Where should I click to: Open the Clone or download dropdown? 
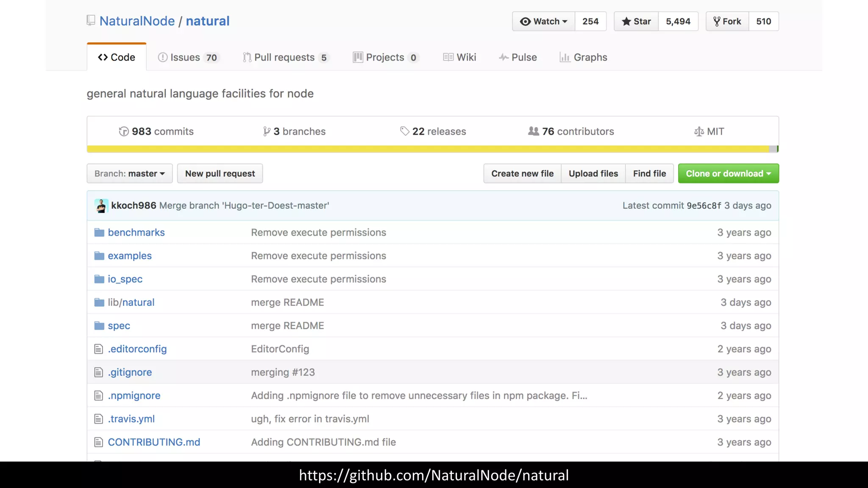pyautogui.click(x=729, y=173)
